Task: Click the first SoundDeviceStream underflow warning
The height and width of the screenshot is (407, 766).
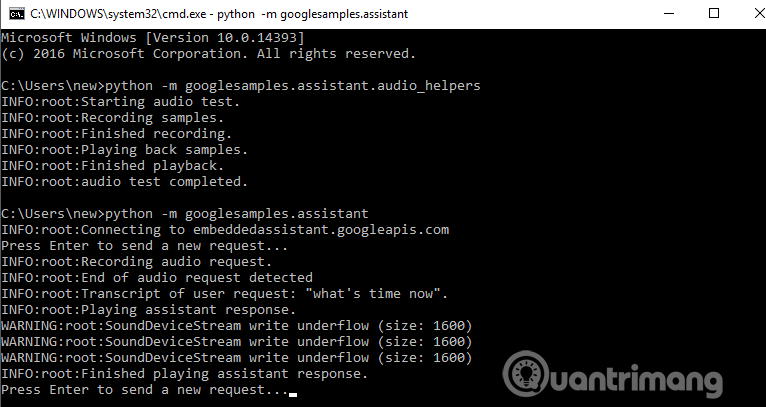Action: pyautogui.click(x=236, y=326)
